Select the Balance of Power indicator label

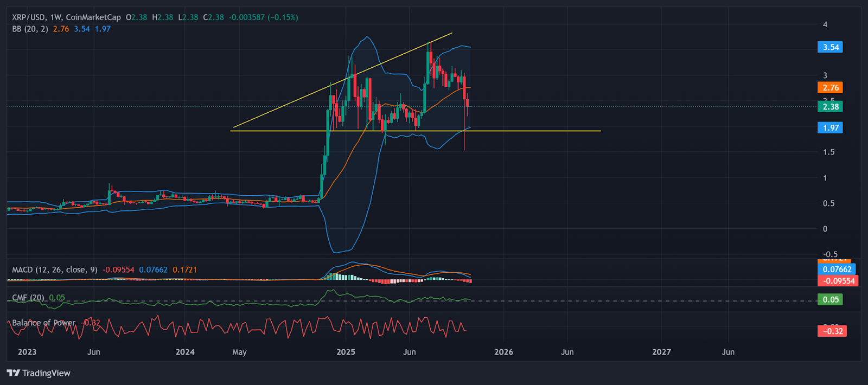click(44, 323)
